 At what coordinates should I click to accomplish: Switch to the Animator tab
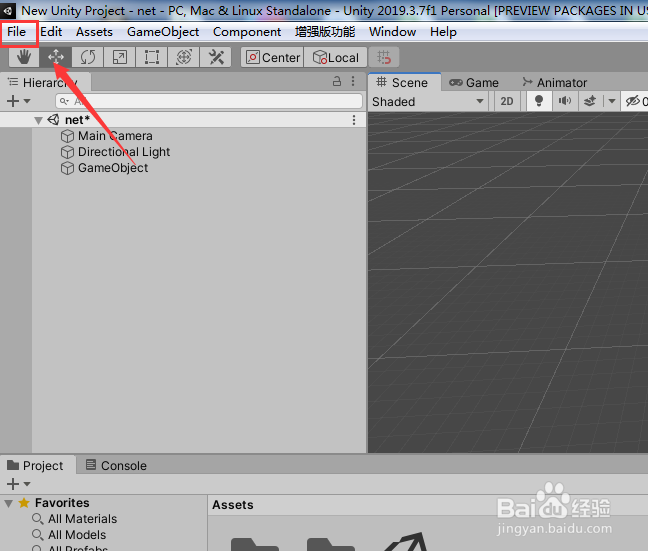pos(555,83)
